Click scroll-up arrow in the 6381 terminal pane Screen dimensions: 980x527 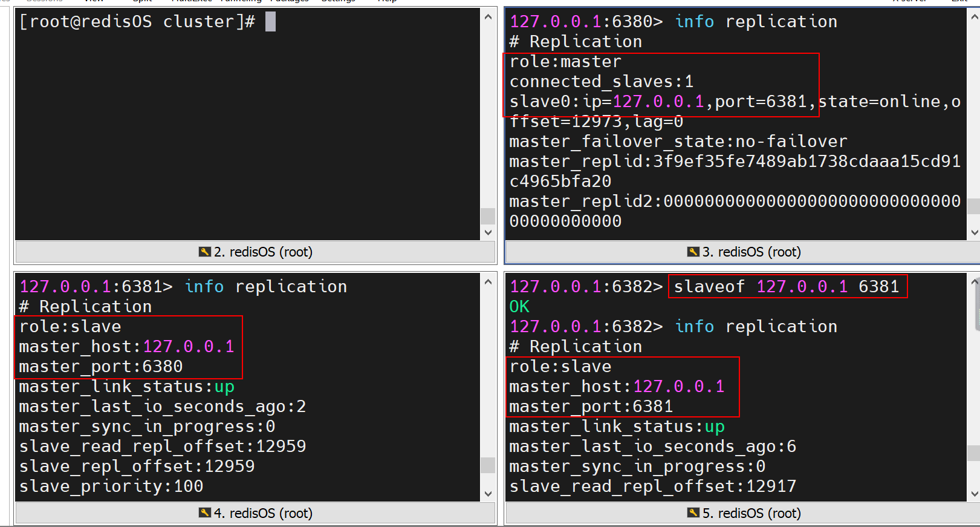click(488, 282)
